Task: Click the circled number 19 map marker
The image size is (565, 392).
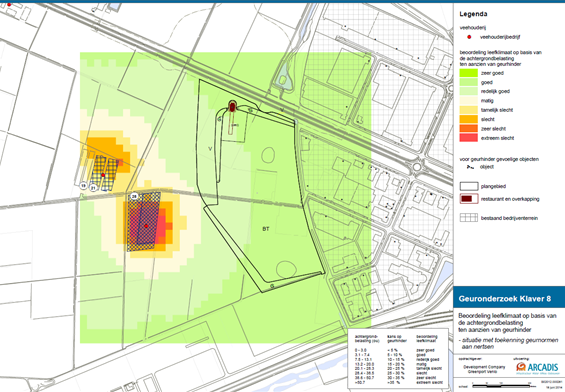Action: click(x=83, y=186)
